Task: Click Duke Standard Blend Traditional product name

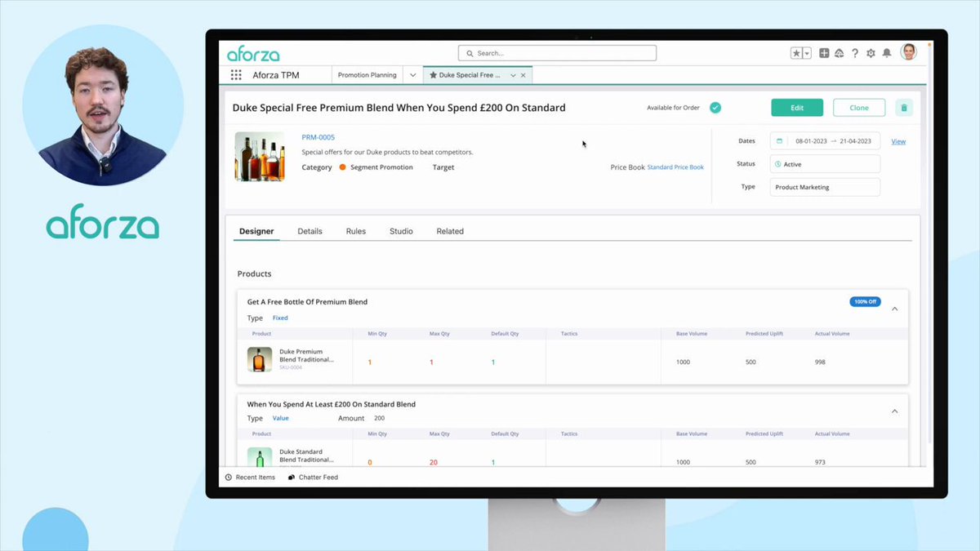Action: click(x=306, y=455)
